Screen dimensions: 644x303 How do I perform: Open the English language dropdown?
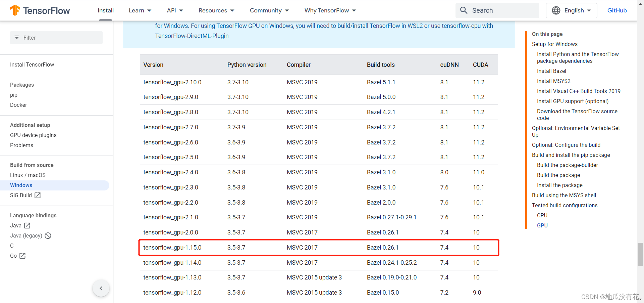coord(572,10)
